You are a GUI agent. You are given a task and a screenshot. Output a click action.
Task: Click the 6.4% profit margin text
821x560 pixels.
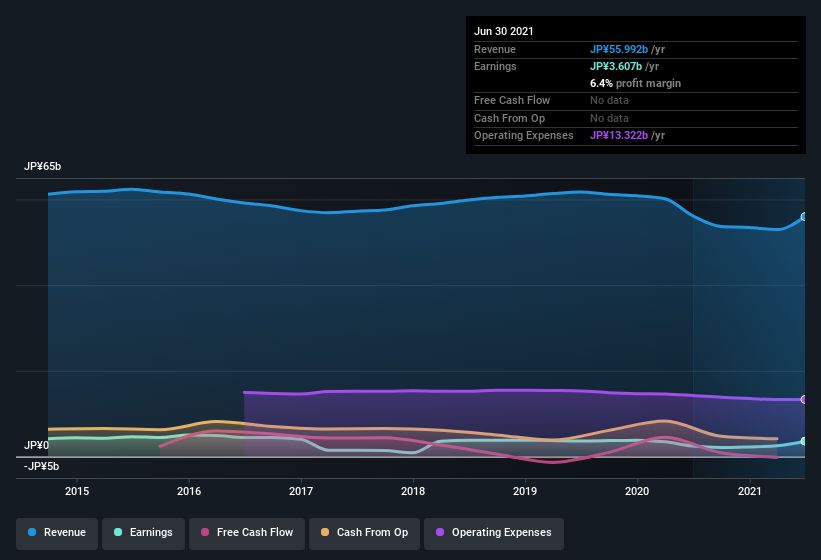click(636, 83)
